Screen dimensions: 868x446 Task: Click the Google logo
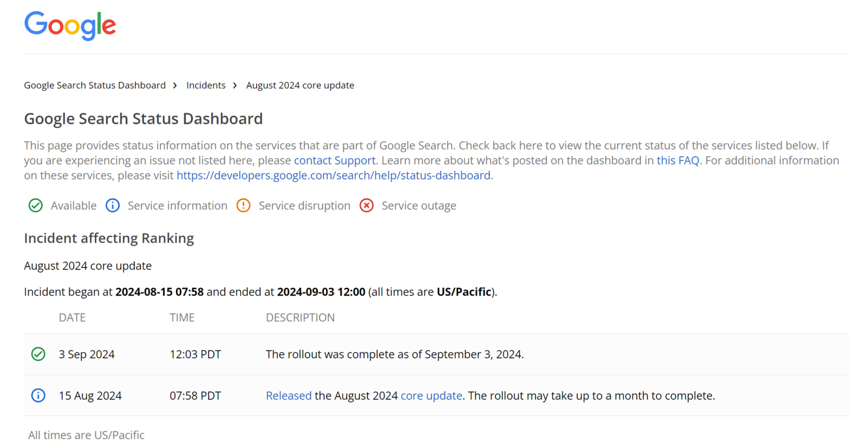pos(70,26)
